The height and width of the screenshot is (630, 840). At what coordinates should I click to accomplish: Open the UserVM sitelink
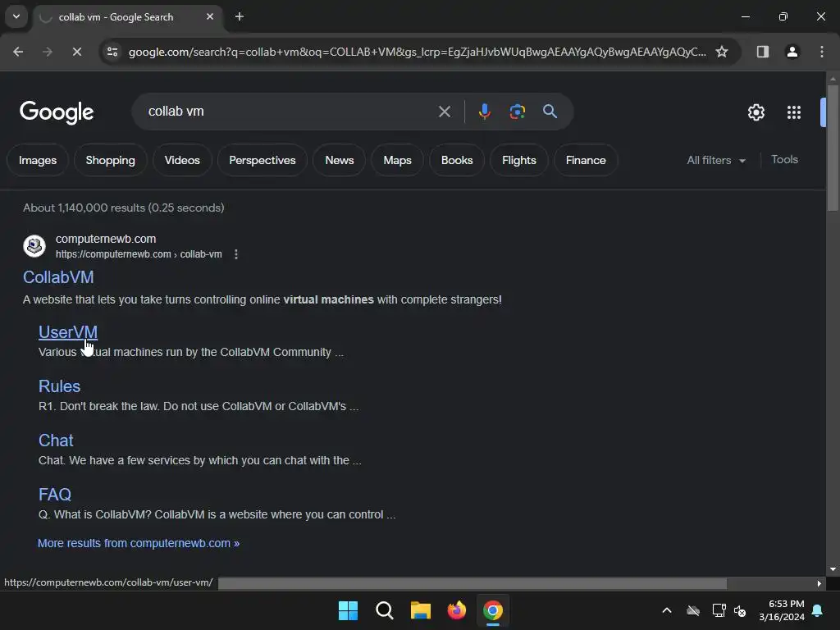68,332
